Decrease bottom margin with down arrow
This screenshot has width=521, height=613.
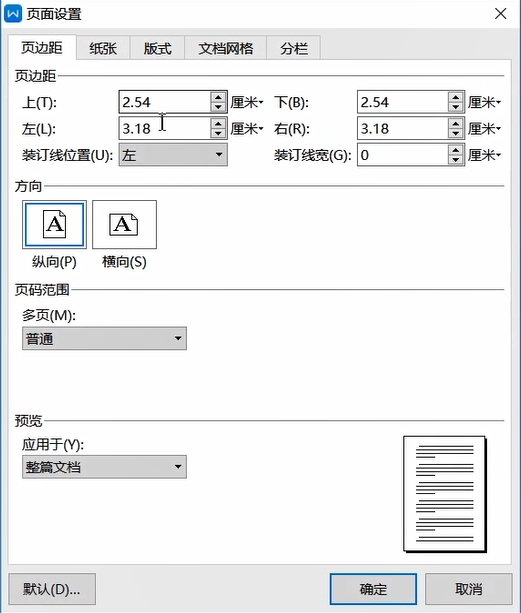coord(456,107)
